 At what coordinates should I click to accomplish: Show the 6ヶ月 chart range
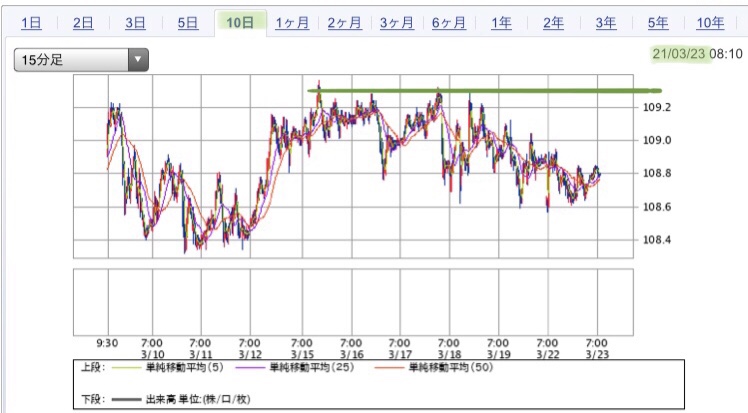[448, 22]
